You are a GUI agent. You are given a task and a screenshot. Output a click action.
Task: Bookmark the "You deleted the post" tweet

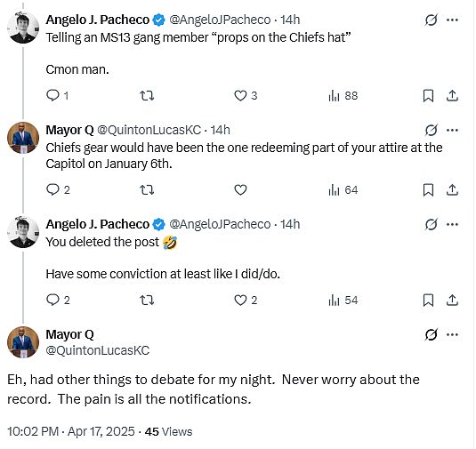pos(428,300)
